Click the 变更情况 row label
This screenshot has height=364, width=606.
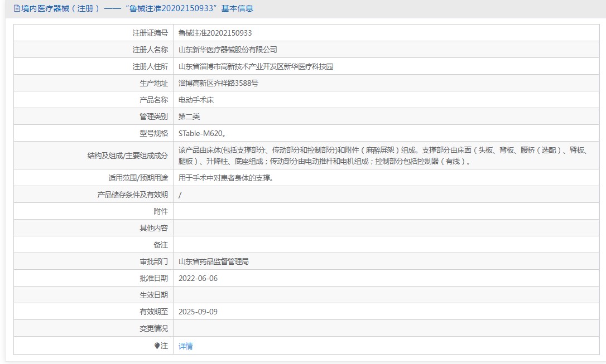coord(153,328)
